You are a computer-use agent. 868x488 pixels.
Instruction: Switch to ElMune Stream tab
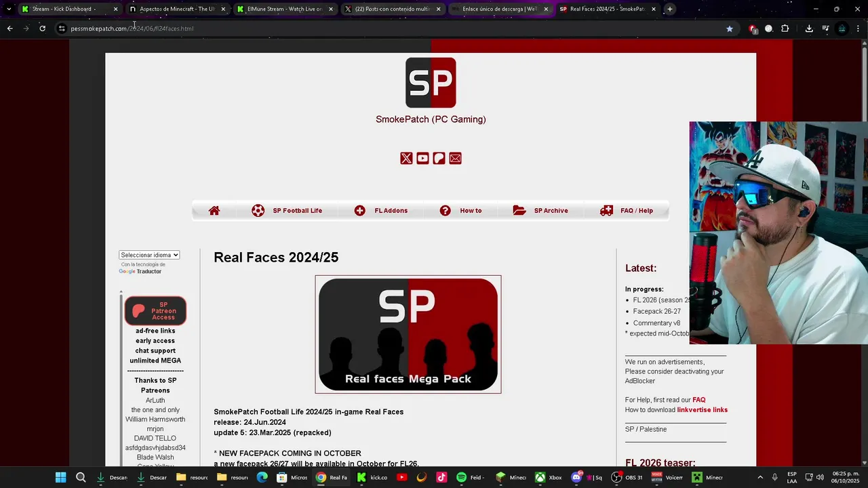284,9
